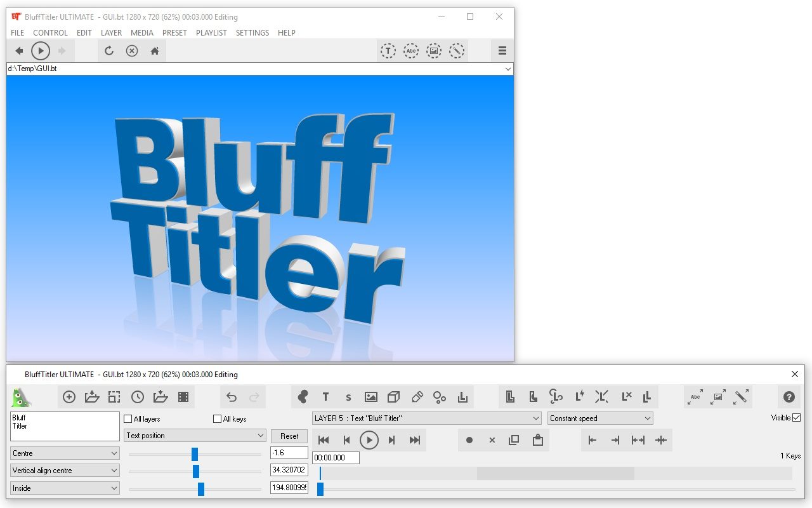Enable the All keys checkbox
This screenshot has width=812, height=508.
(x=218, y=418)
